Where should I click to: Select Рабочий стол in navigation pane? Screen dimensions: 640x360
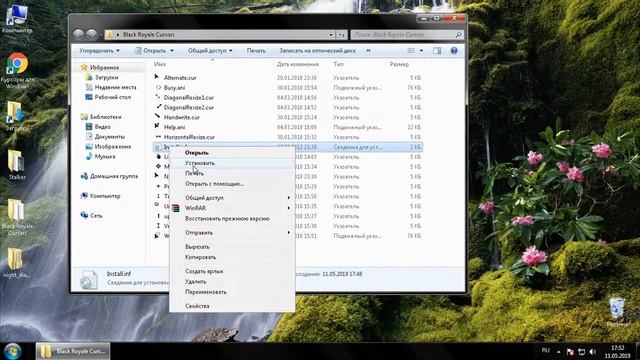point(113,97)
